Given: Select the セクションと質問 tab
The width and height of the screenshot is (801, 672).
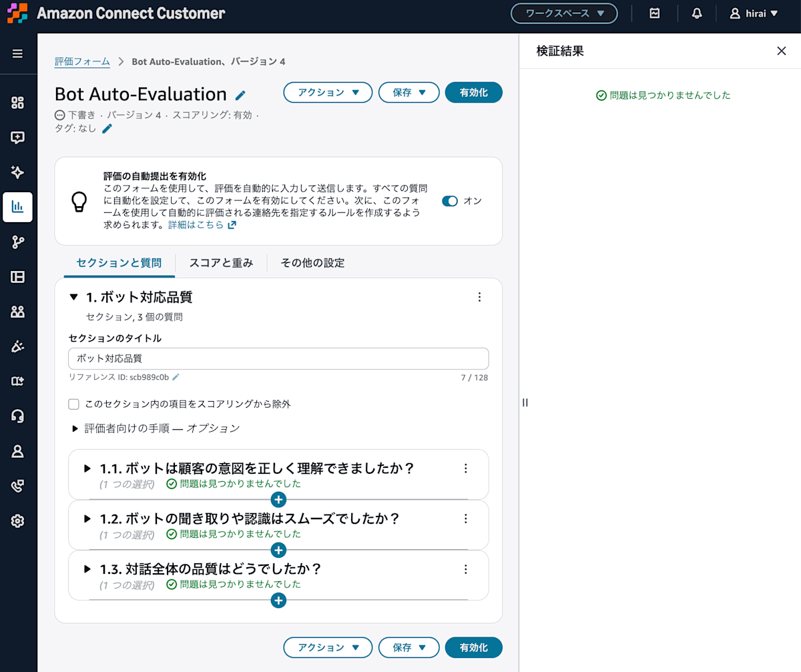Looking at the screenshot, I should pyautogui.click(x=119, y=263).
